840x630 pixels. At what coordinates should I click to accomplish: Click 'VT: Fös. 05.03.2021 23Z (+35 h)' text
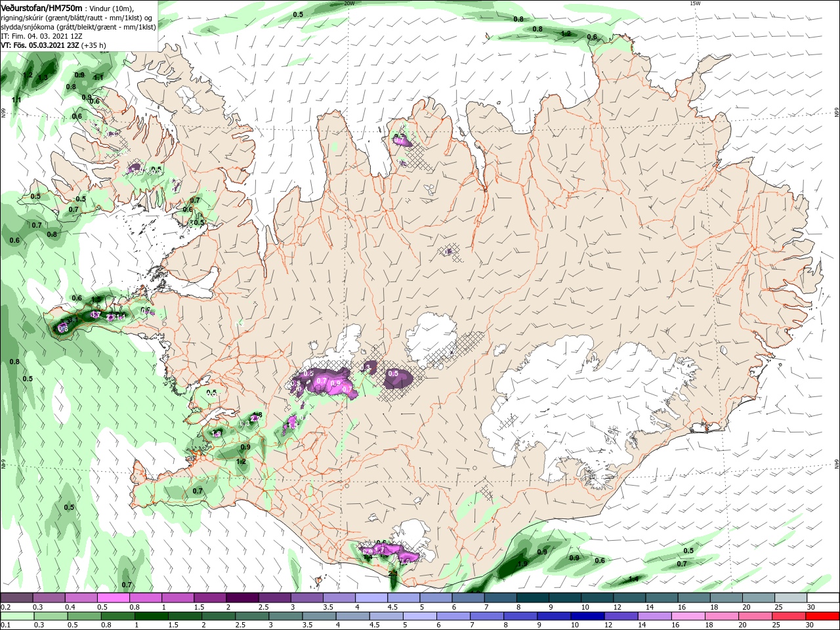click(53, 45)
